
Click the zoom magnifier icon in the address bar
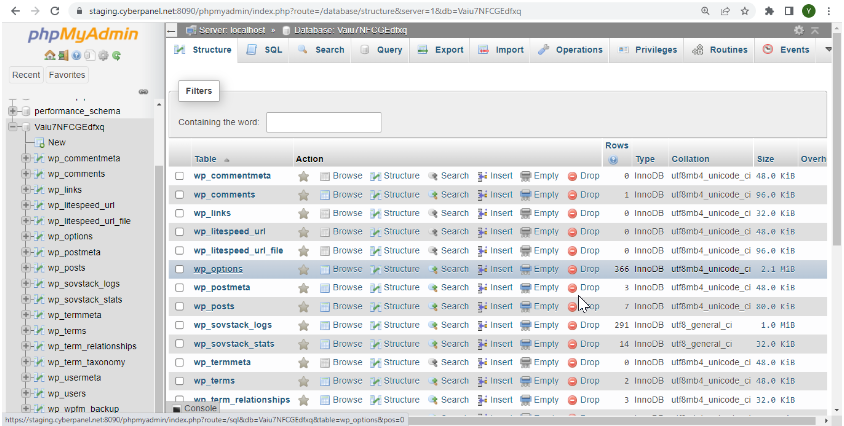point(705,11)
